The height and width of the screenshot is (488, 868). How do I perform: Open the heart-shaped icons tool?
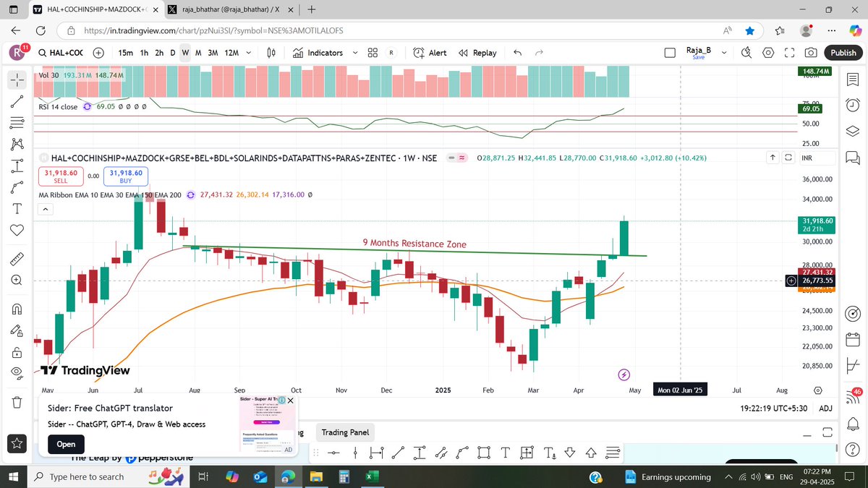pos(18,230)
